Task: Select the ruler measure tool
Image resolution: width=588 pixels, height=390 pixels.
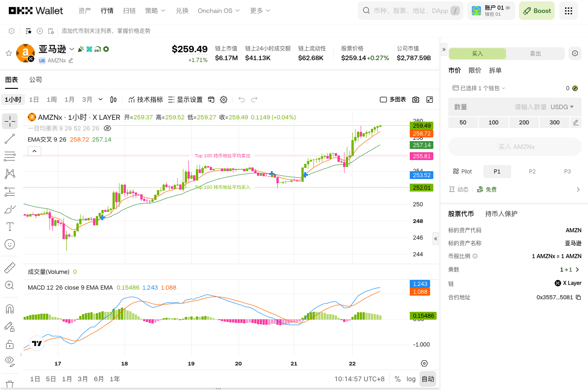Action: pos(10,267)
